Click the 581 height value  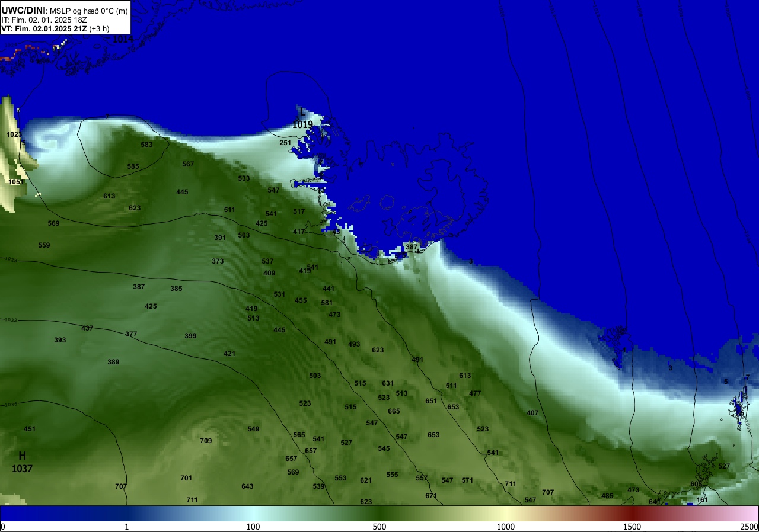(327, 303)
